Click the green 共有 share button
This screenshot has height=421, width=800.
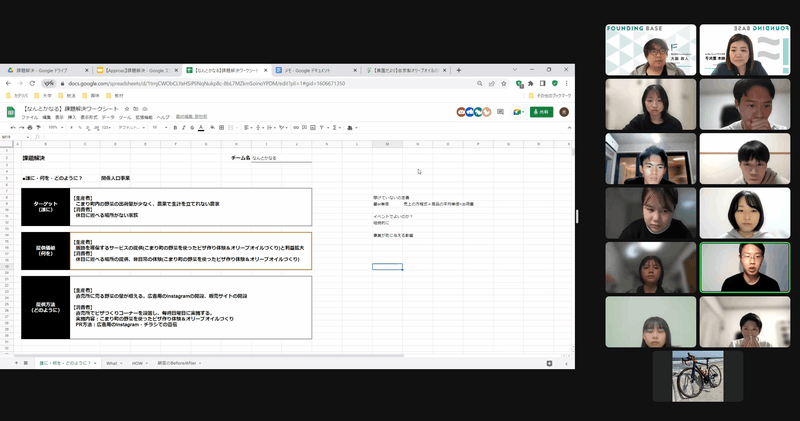click(541, 112)
